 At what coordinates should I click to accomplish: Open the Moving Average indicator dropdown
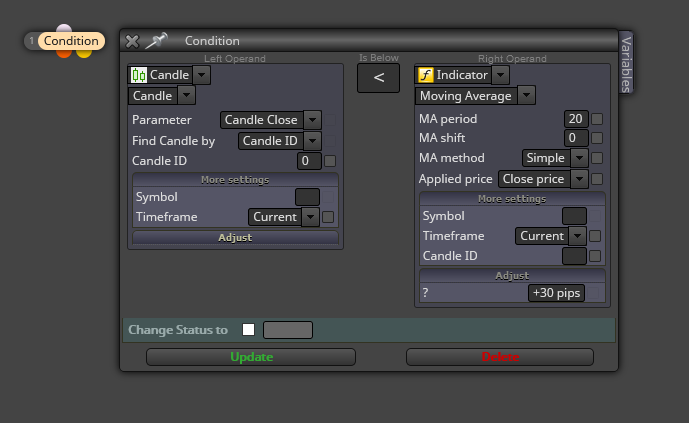526,95
